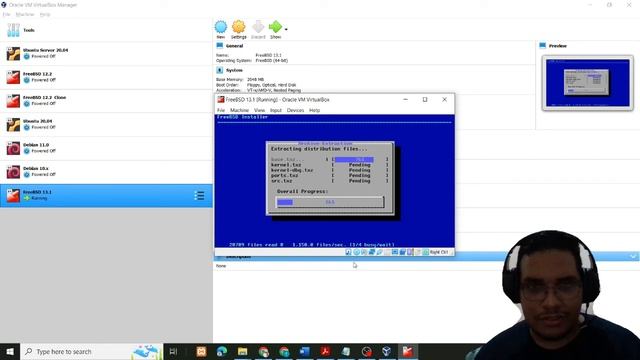
Task: Click the src.txz Pending row
Action: pos(329,181)
